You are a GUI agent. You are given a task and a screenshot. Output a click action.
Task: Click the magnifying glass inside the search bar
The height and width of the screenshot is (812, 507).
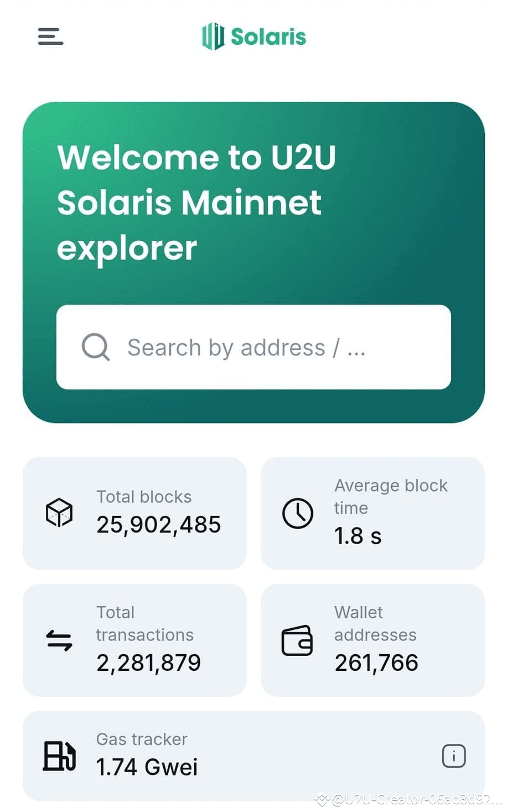point(96,347)
